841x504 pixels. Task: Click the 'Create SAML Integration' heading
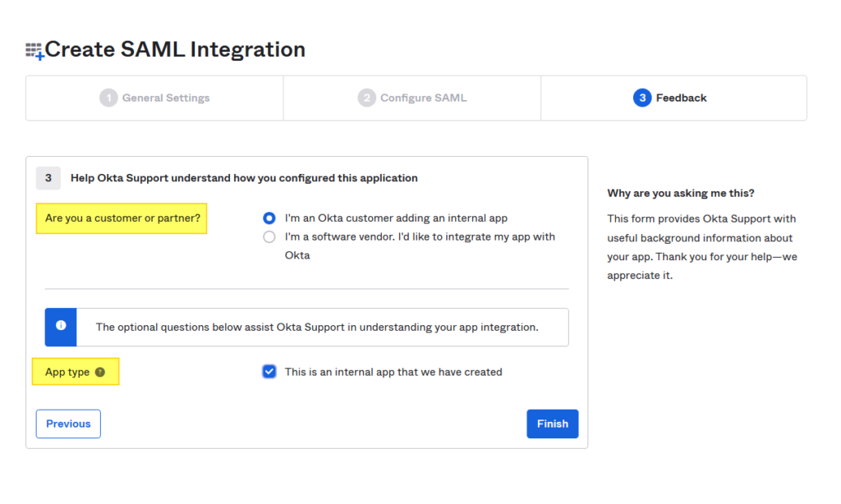175,49
